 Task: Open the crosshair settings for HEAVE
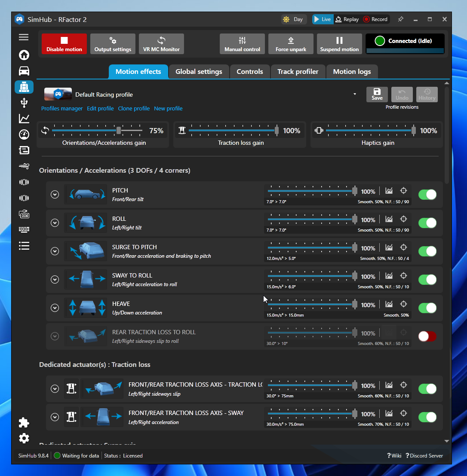tap(403, 304)
